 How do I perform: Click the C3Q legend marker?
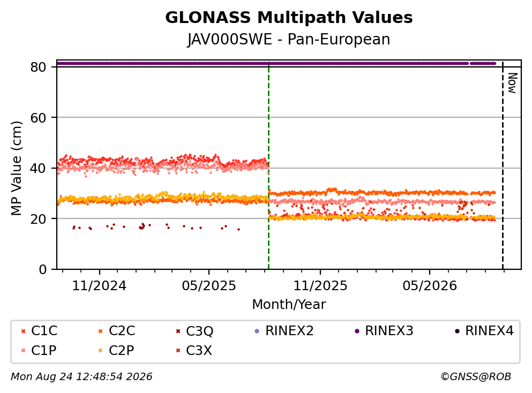(x=178, y=331)
